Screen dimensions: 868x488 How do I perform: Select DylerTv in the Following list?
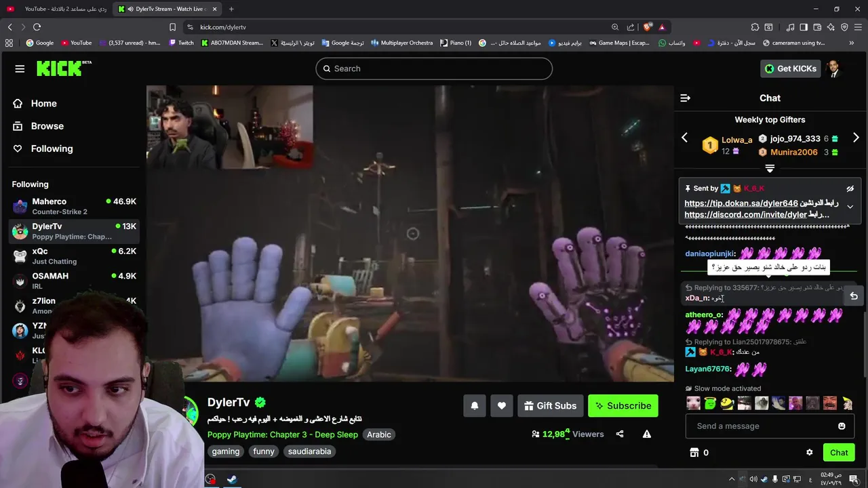(x=75, y=231)
